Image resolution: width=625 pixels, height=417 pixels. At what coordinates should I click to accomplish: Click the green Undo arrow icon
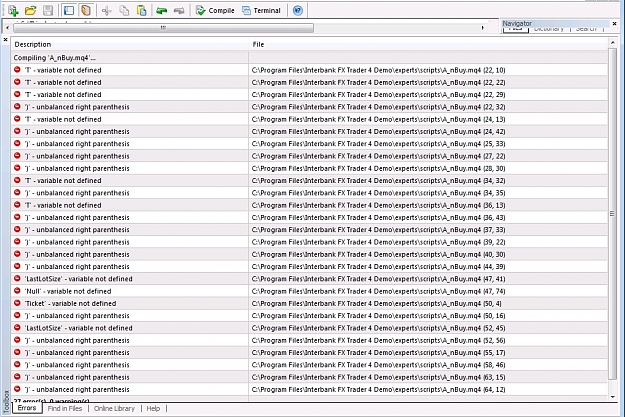pyautogui.click(x=161, y=11)
